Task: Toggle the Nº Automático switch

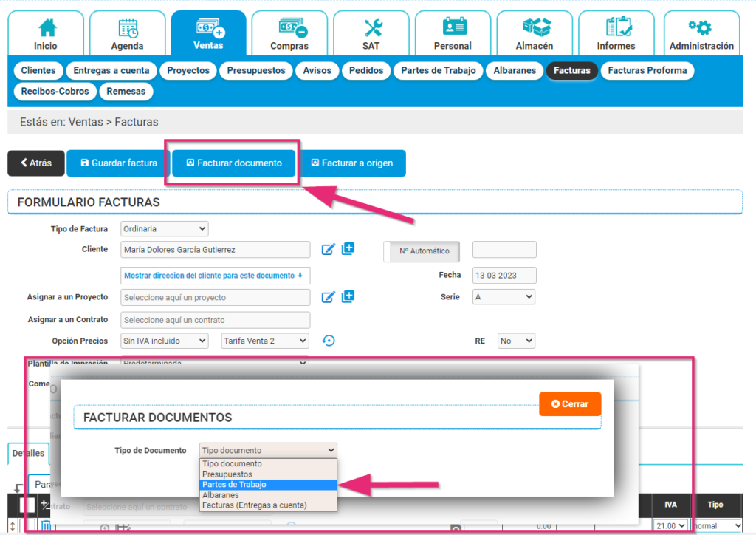Action: click(422, 251)
